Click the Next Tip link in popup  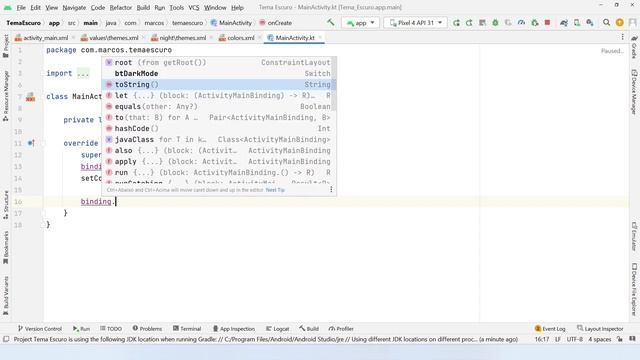tap(275, 190)
